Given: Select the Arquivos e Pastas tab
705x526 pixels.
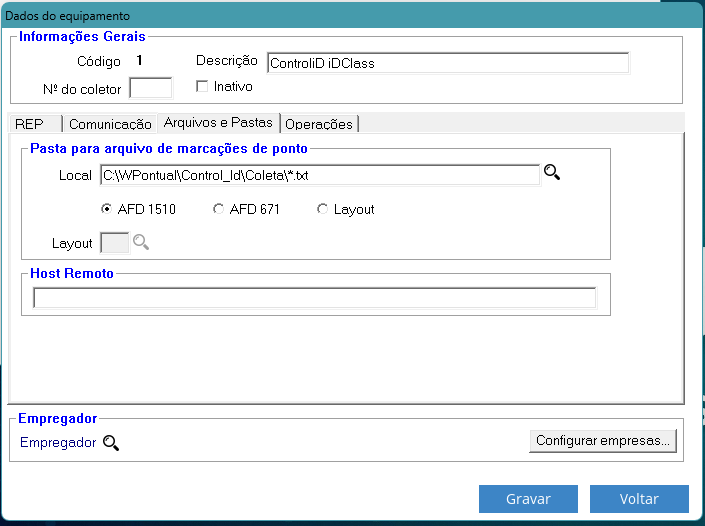Looking at the screenshot, I should [x=218, y=124].
